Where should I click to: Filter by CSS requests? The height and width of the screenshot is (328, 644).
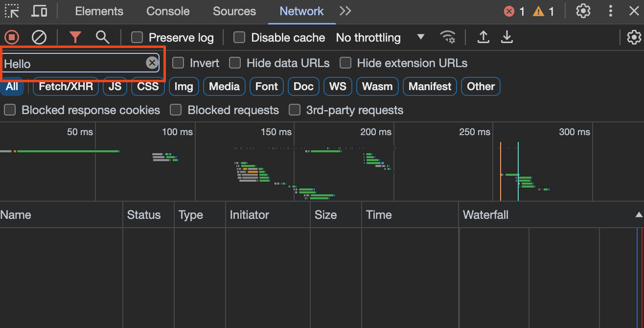[x=148, y=87]
